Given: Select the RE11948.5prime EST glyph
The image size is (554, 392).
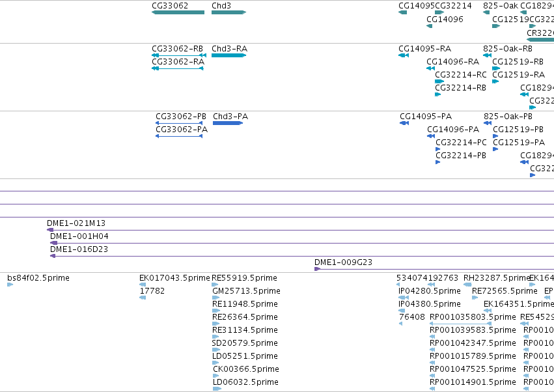Looking at the screenshot, I should (x=216, y=311).
